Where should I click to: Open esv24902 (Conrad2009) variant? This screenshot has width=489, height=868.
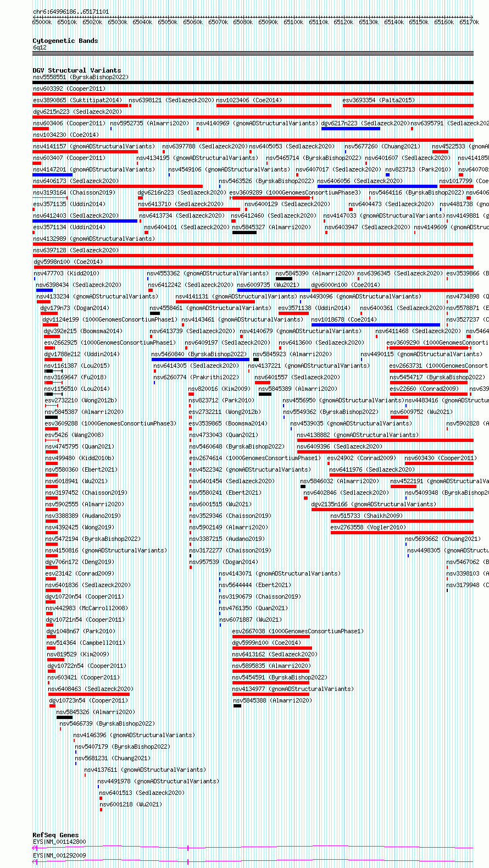tap(362, 458)
